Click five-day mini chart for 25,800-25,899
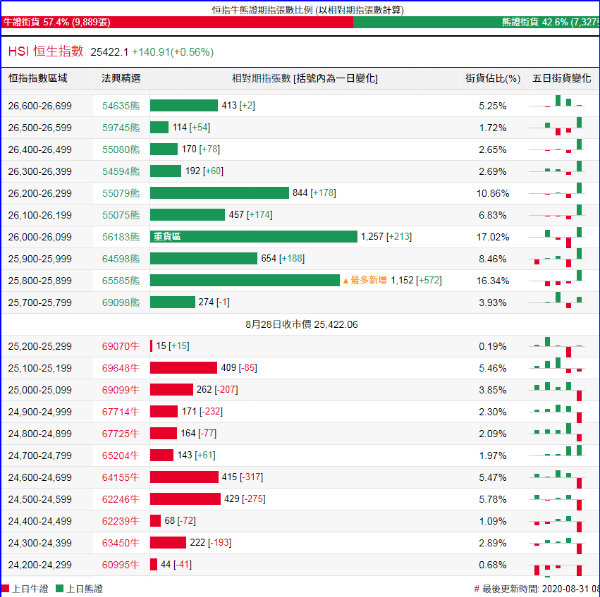 [558, 278]
